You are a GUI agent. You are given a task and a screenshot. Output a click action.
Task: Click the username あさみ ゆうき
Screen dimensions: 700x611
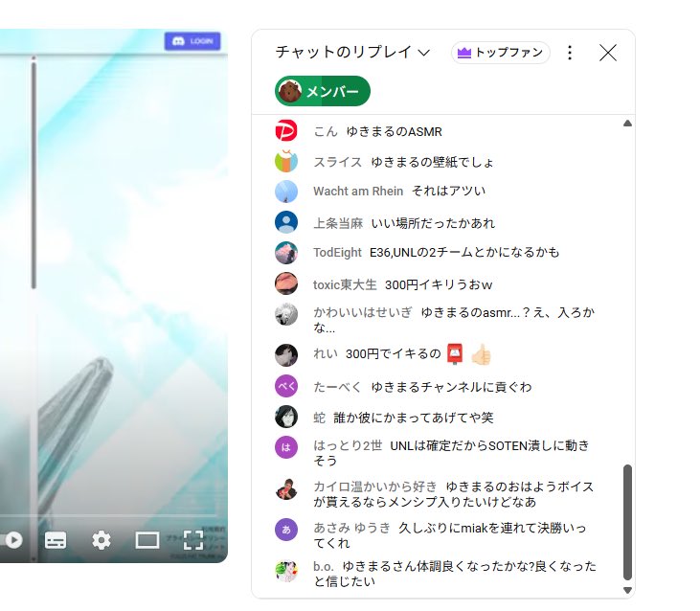tap(351, 528)
